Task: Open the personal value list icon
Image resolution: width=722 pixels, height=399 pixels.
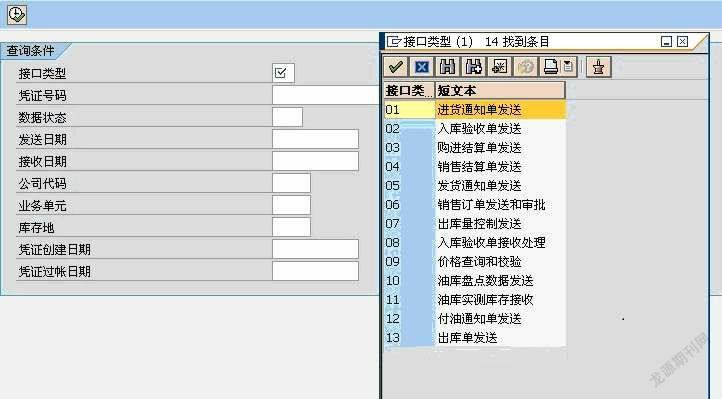Action: 499,67
